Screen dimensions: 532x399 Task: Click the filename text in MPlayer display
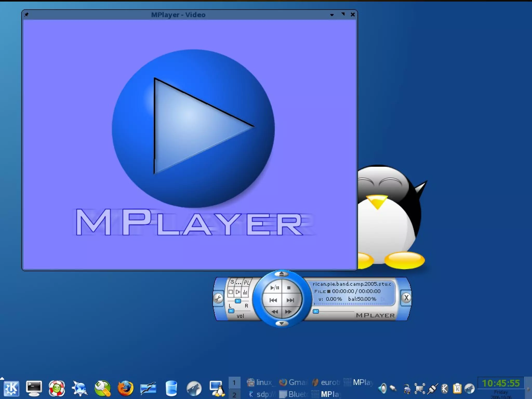click(352, 284)
